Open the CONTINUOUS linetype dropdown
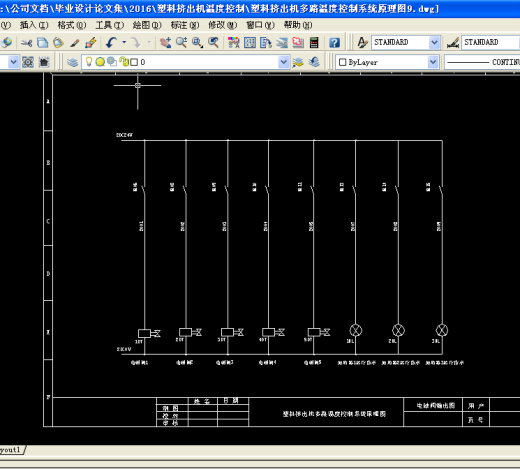 click(x=482, y=62)
